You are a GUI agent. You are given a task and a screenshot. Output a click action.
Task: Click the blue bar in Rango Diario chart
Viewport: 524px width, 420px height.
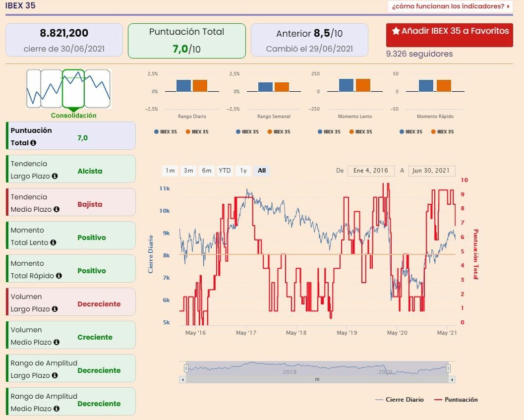coord(183,86)
